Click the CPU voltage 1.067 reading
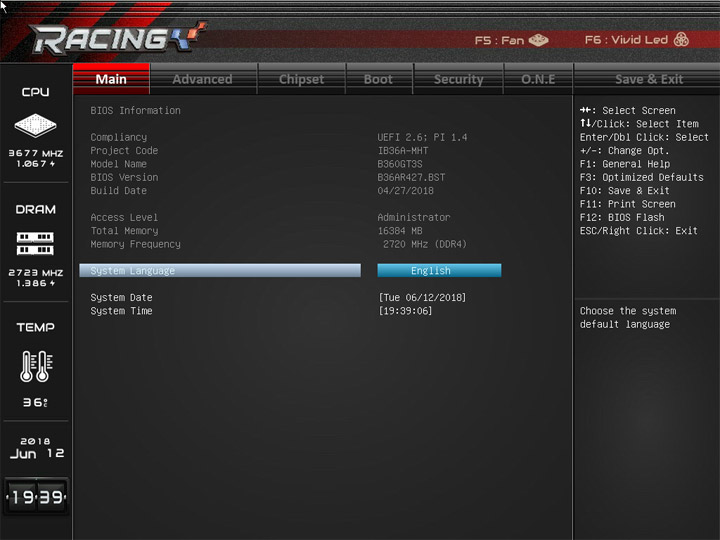The width and height of the screenshot is (720, 540). pos(36,163)
